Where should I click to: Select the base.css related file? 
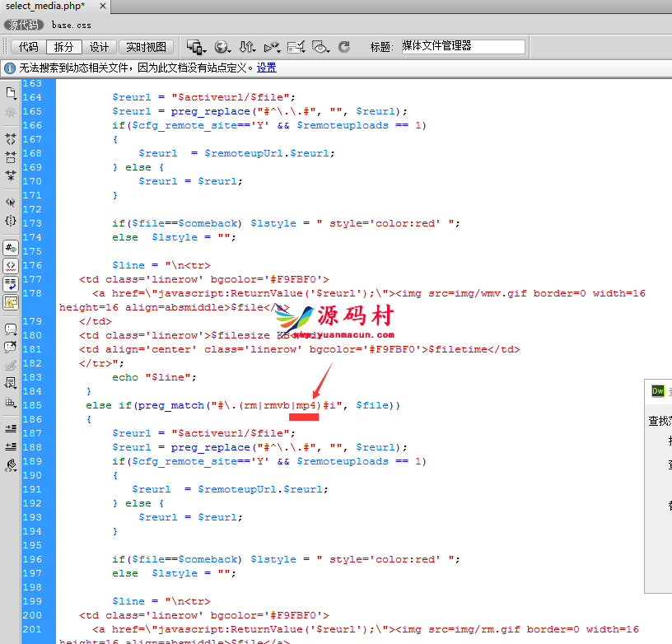click(71, 26)
